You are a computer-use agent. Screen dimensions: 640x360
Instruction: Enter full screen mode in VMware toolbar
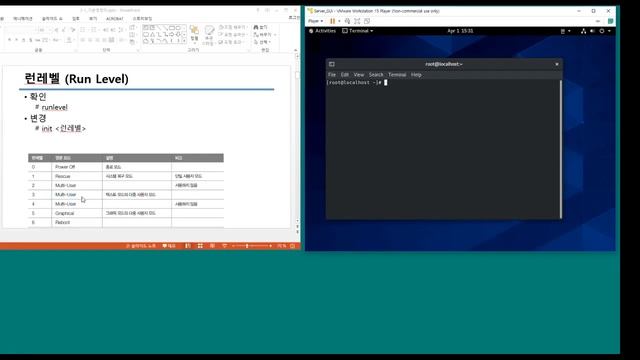click(x=357, y=21)
